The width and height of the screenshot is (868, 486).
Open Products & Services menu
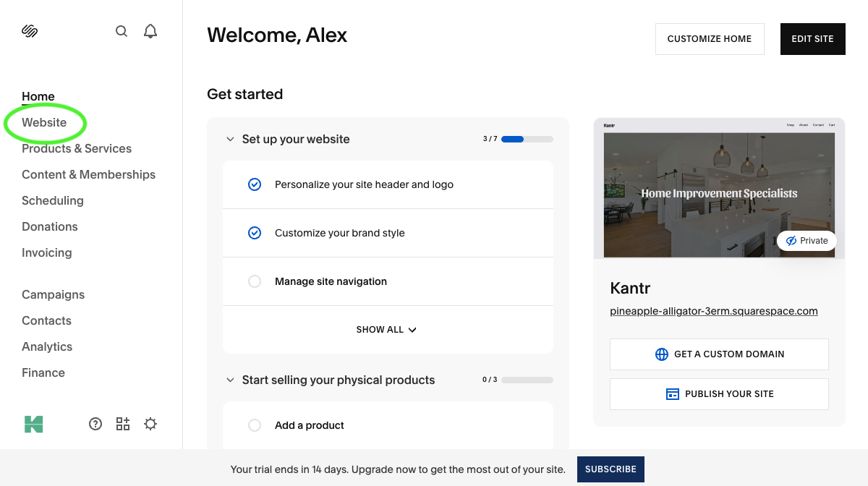click(77, 148)
